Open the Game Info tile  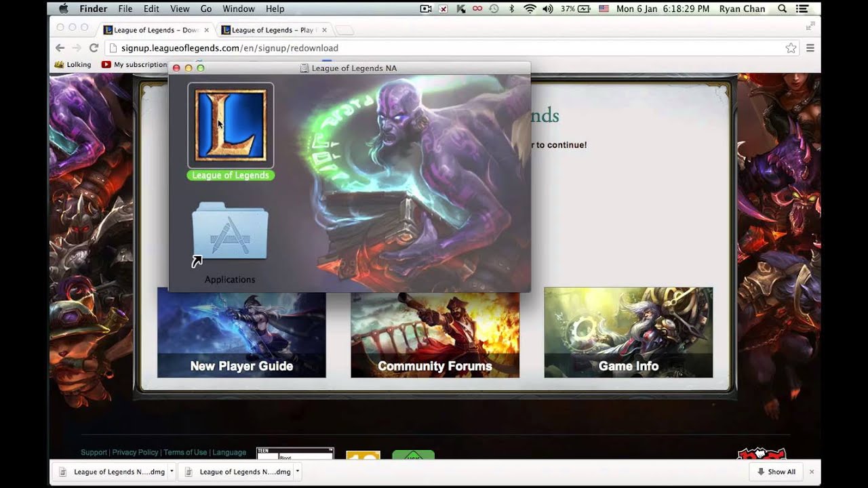click(x=628, y=332)
